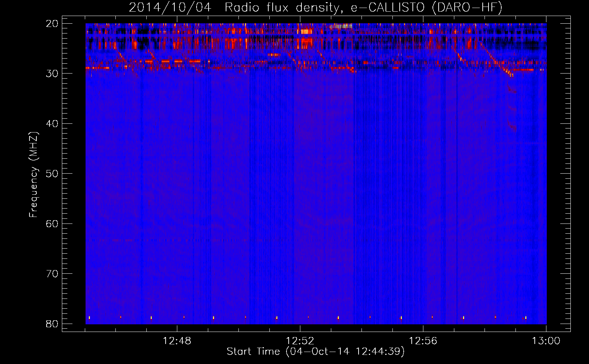The height and width of the screenshot is (364, 589).
Task: Click the 12:56 time tick label
Action: 423,341
